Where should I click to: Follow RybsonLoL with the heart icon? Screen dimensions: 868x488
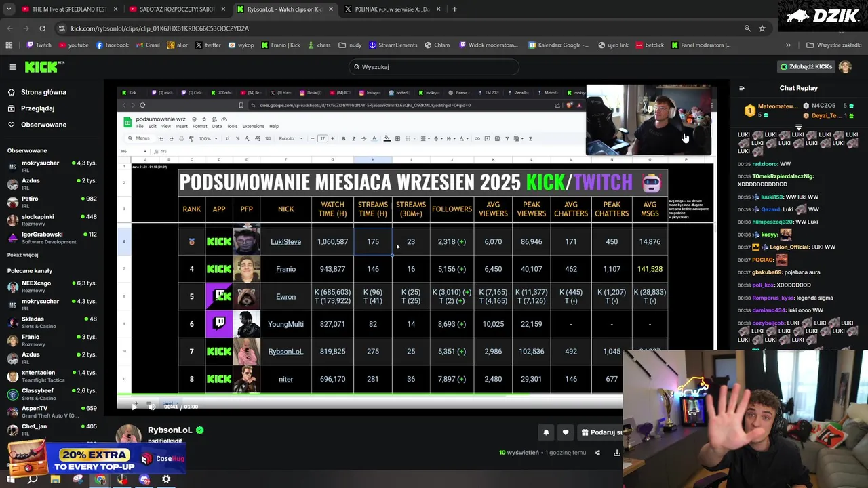565,432
